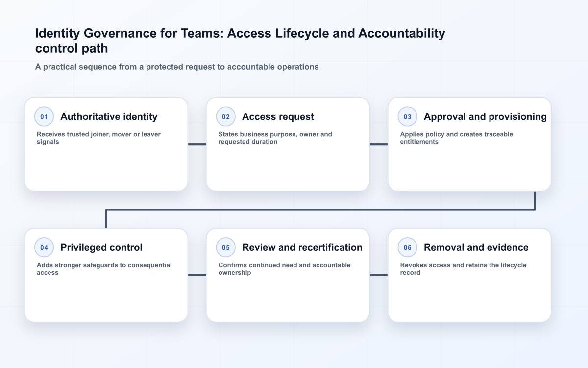Click text 'Confirms continued need and accountable ownership'
The width and height of the screenshot is (588, 368).
click(285, 269)
